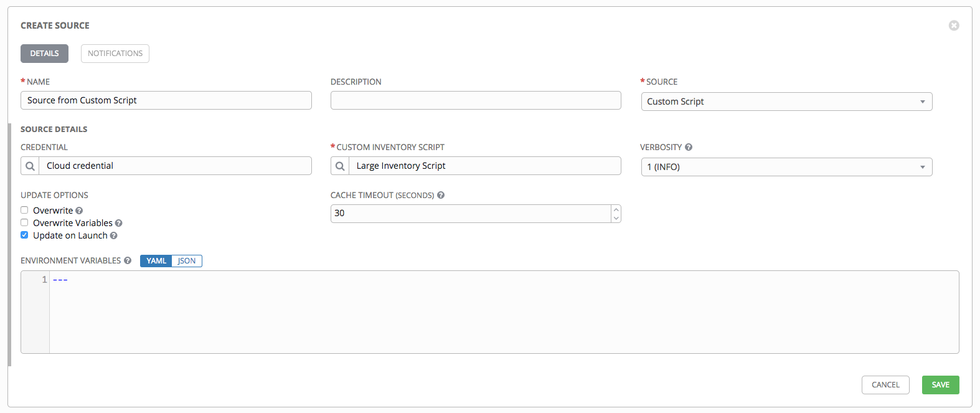Enable the Overwrite Variables checkbox

[24, 222]
